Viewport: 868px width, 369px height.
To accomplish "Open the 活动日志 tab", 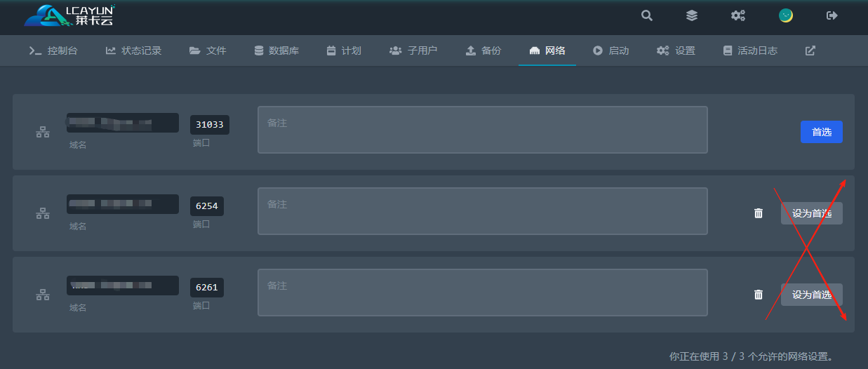I will pos(750,51).
